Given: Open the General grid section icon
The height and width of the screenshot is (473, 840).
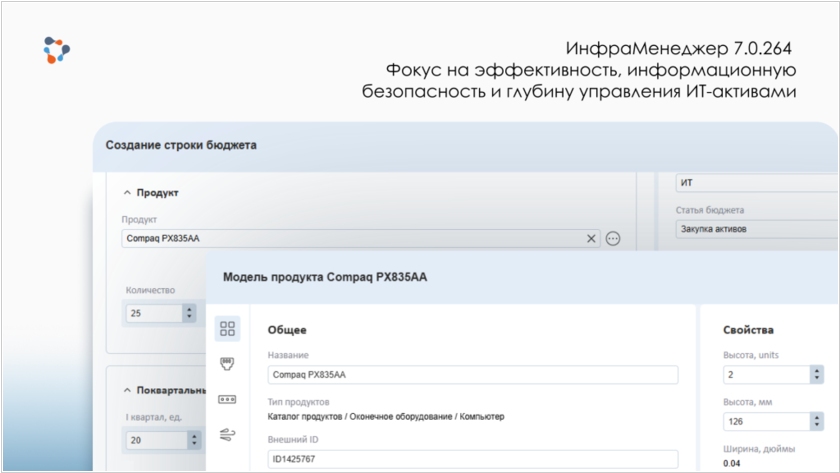Looking at the screenshot, I should tap(227, 329).
